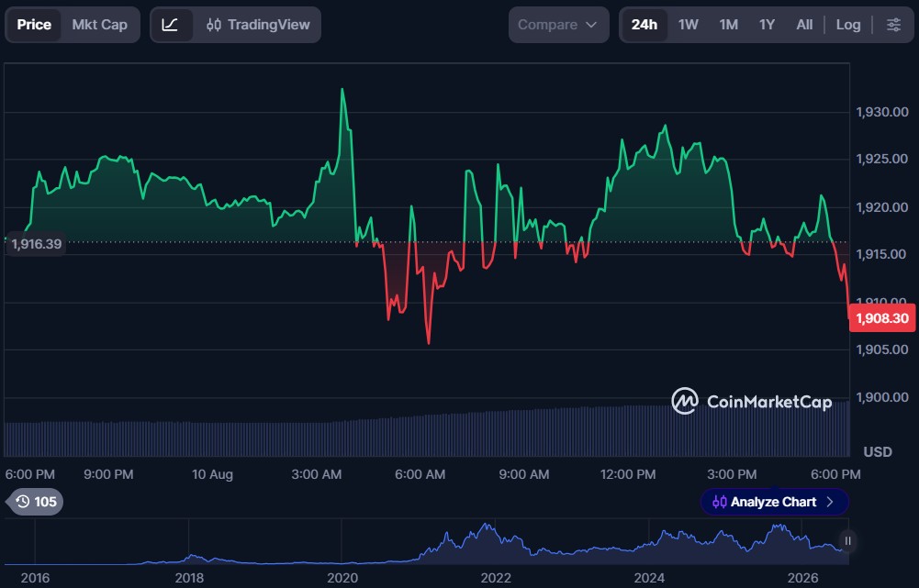Select the 1M time range
The height and width of the screenshot is (588, 919).
click(x=729, y=25)
